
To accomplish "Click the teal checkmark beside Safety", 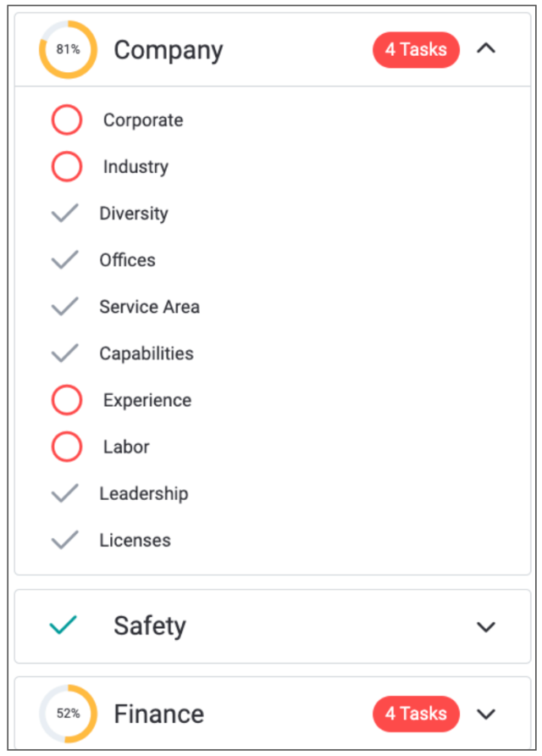I will (x=64, y=626).
